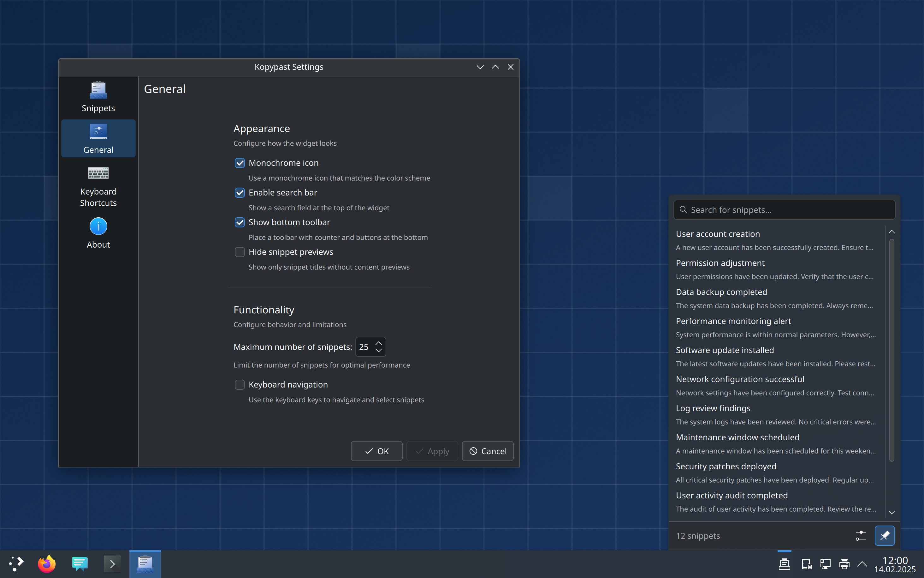Maximize the Kopypast Settings window
Viewport: 924px width, 578px height.
[x=495, y=67]
